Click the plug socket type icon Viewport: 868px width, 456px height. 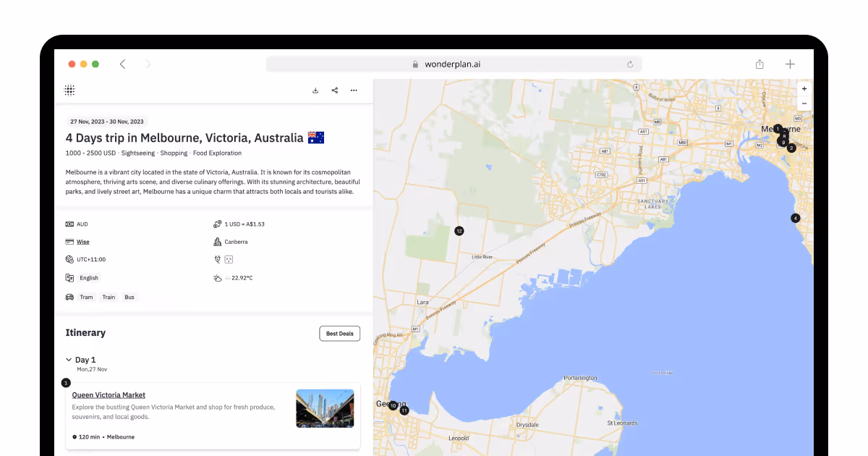click(x=229, y=259)
